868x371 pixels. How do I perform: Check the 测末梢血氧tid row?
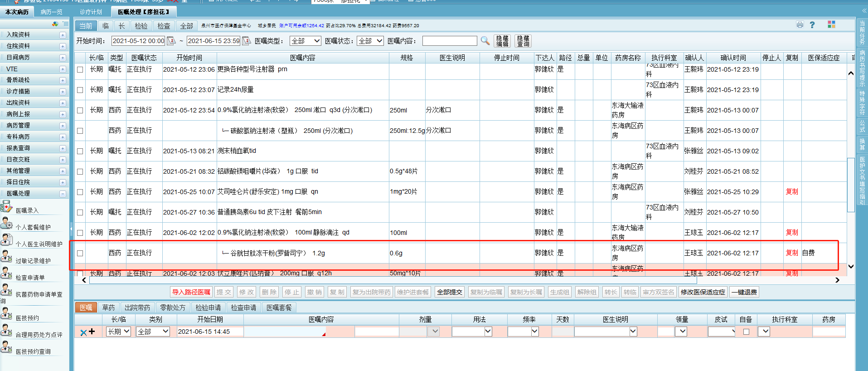pyautogui.click(x=80, y=151)
